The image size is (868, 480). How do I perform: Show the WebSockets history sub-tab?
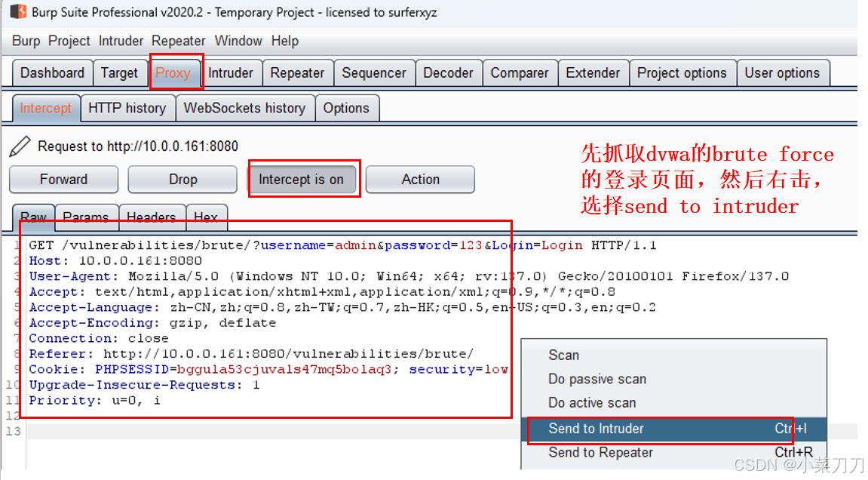tap(244, 108)
